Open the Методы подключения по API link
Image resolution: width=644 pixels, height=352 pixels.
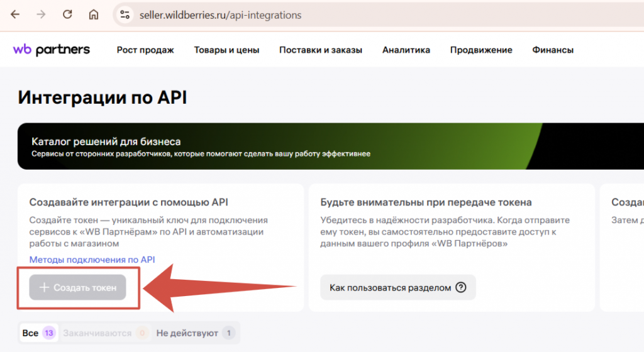[92, 260]
